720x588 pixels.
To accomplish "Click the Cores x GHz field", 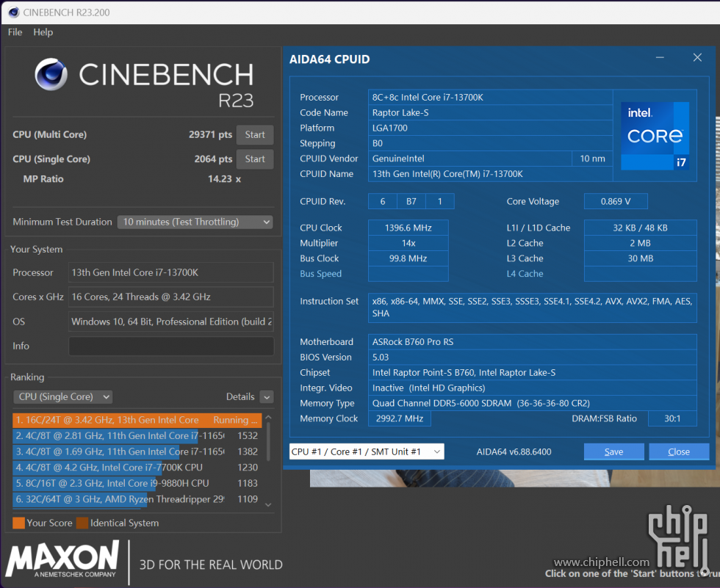I will click(171, 297).
